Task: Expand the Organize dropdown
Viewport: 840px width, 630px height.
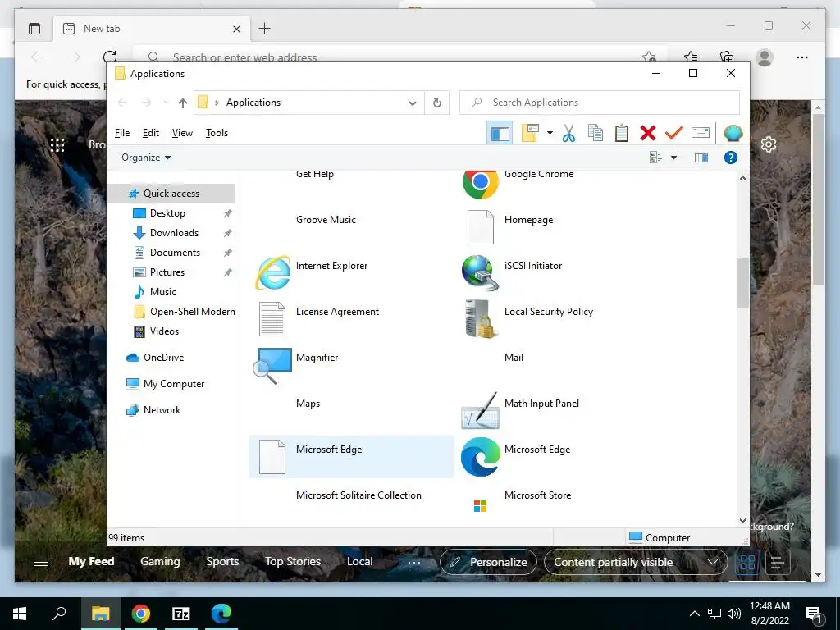Action: pyautogui.click(x=146, y=157)
